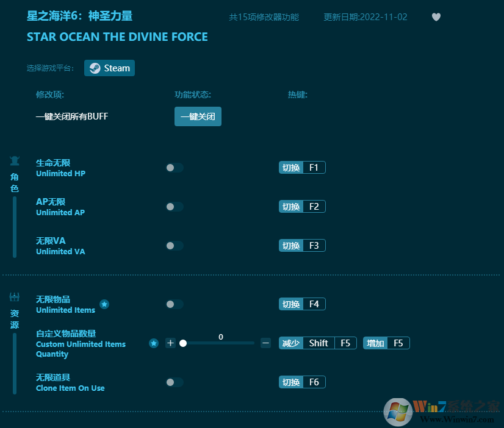Click the '无限VA' label
The width and height of the screenshot is (504, 428).
[x=51, y=241]
